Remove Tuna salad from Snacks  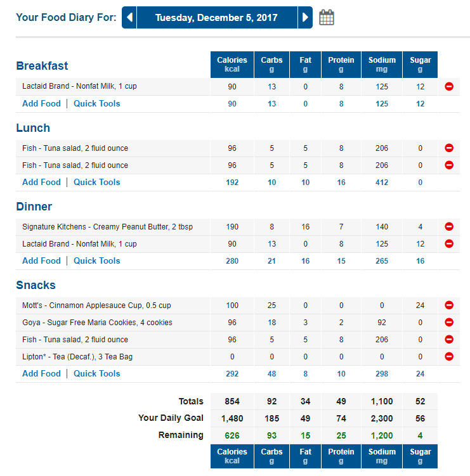(x=449, y=339)
